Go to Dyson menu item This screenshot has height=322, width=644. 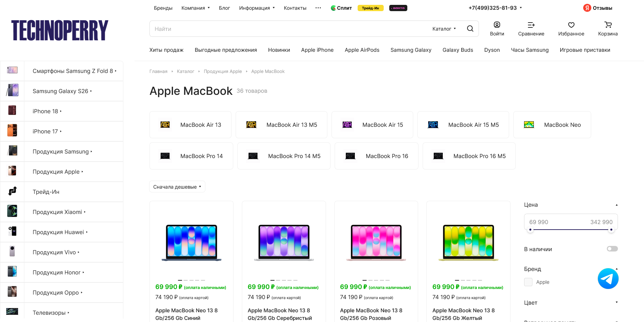tap(492, 50)
